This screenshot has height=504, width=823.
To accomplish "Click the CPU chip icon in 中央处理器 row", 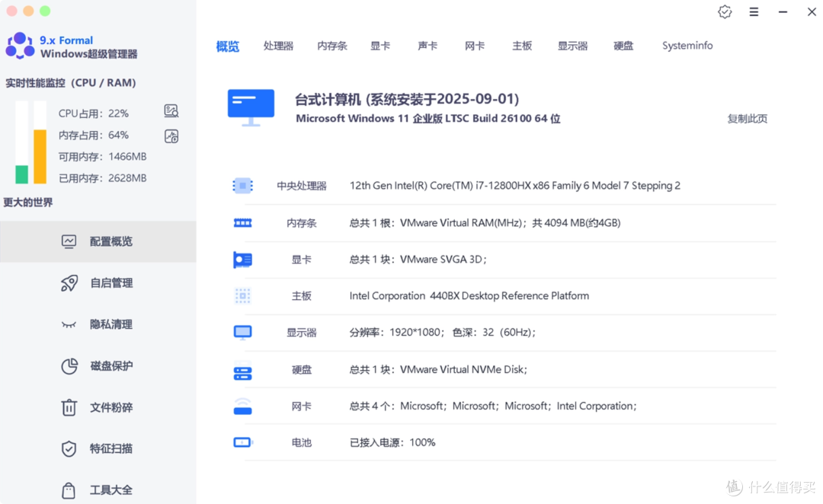I will [242, 186].
